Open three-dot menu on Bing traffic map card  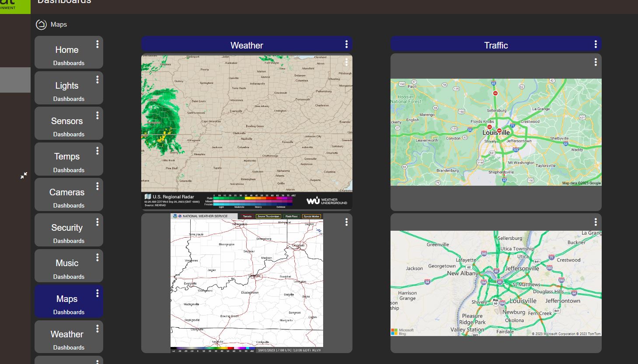(x=596, y=222)
